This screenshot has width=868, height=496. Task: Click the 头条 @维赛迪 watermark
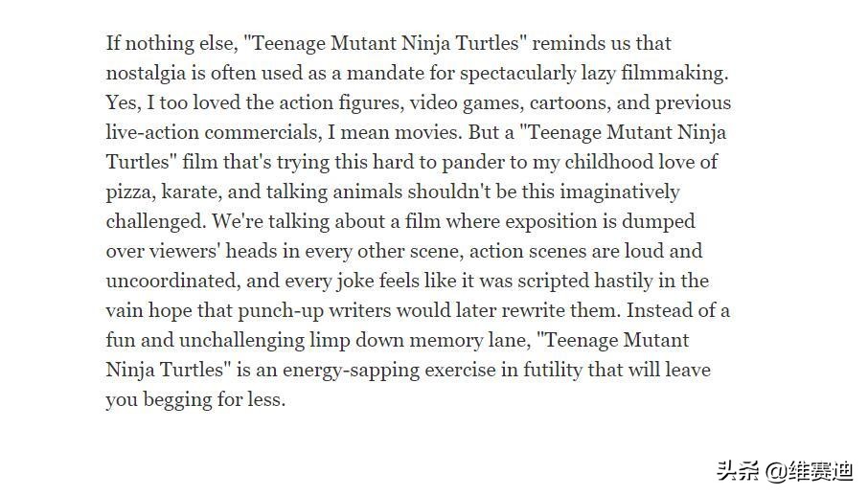pos(785,472)
